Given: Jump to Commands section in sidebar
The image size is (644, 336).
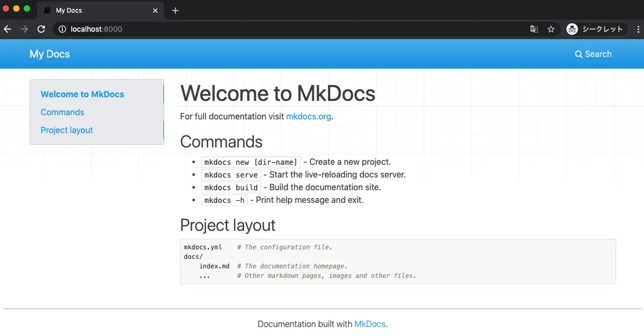Looking at the screenshot, I should [62, 112].
